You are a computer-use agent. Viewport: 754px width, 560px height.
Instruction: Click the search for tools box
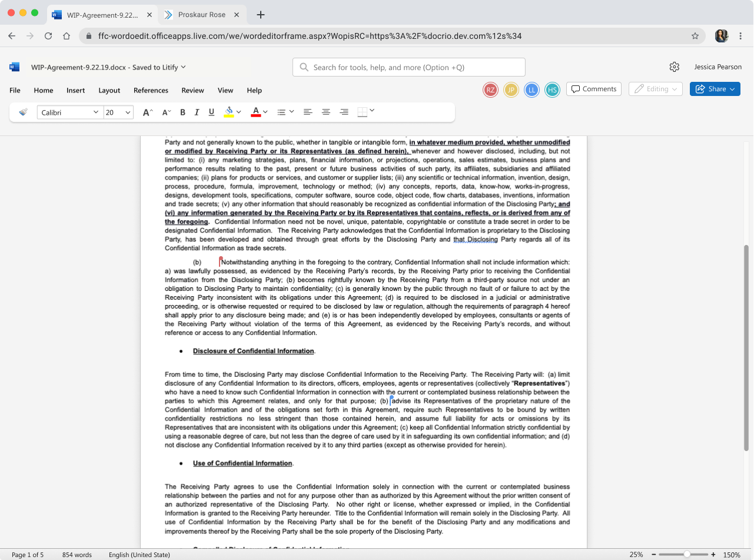pos(409,67)
